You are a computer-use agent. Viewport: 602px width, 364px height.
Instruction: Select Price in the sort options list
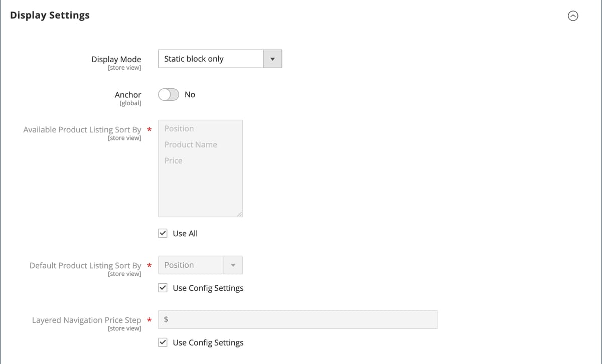pyautogui.click(x=173, y=160)
